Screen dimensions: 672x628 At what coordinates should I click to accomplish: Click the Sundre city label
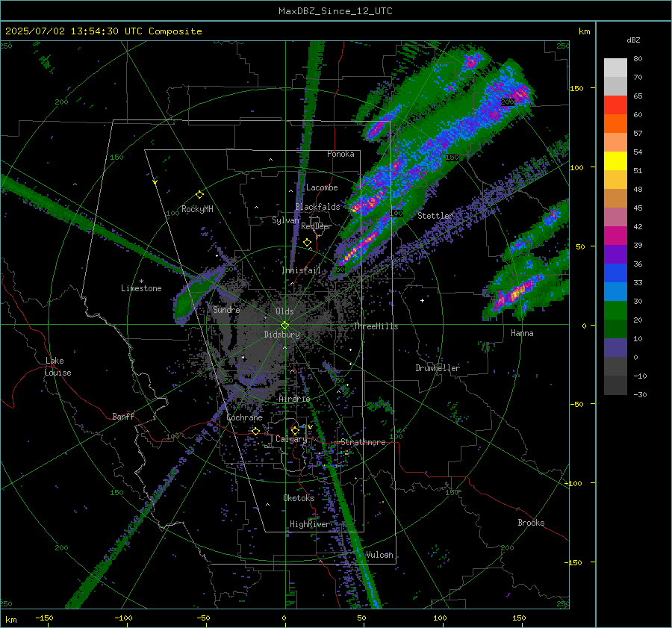click(x=226, y=309)
